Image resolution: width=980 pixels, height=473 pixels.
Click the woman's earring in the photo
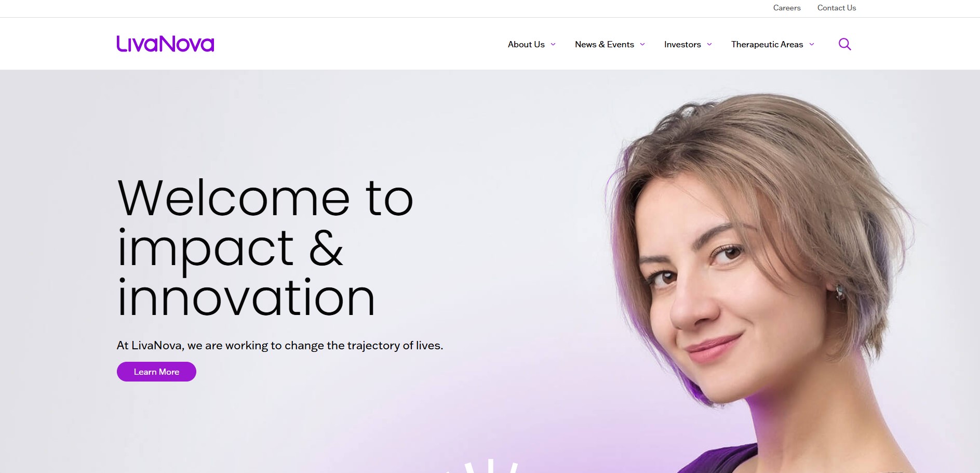[x=840, y=293]
